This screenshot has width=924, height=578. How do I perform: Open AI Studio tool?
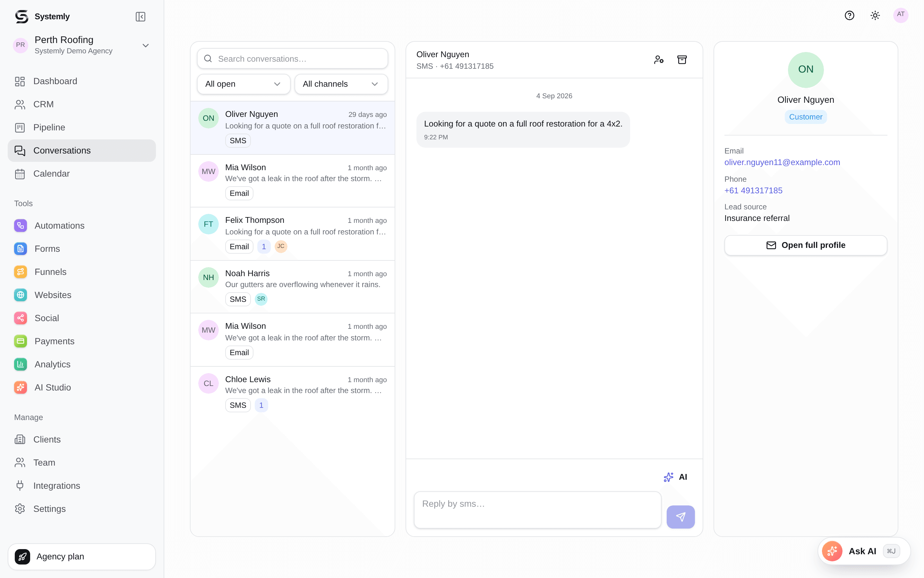82,387
